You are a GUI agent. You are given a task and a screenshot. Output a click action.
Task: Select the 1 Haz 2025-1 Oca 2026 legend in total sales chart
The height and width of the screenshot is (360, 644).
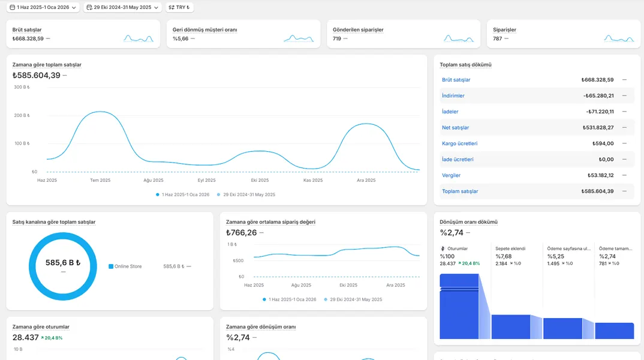[182, 195]
